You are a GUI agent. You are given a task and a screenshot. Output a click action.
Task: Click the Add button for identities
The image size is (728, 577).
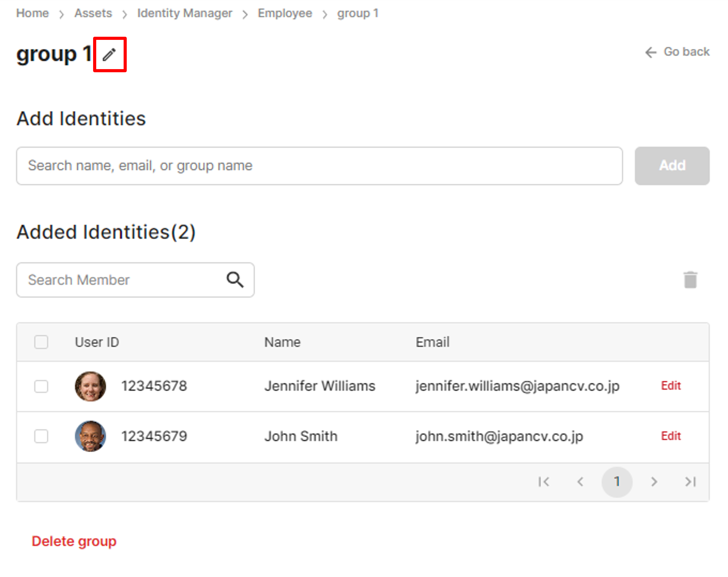(x=673, y=166)
